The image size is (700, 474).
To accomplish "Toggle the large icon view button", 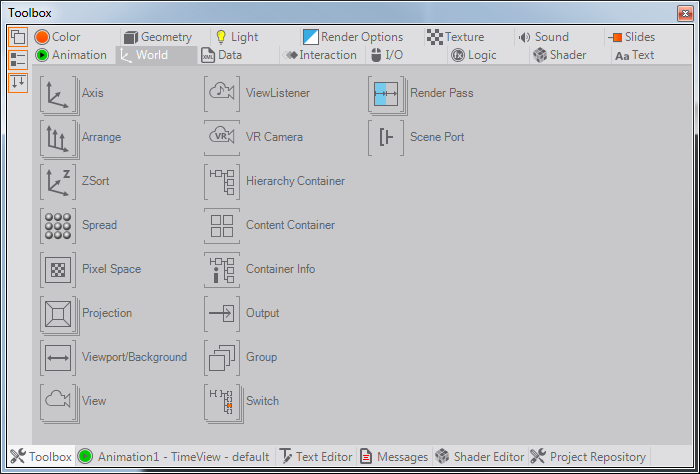I will (x=18, y=38).
